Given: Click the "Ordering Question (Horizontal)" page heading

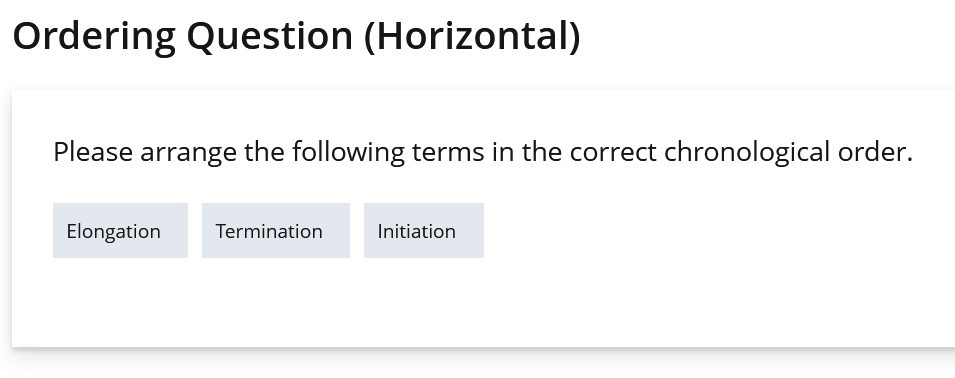Looking at the screenshot, I should [297, 37].
